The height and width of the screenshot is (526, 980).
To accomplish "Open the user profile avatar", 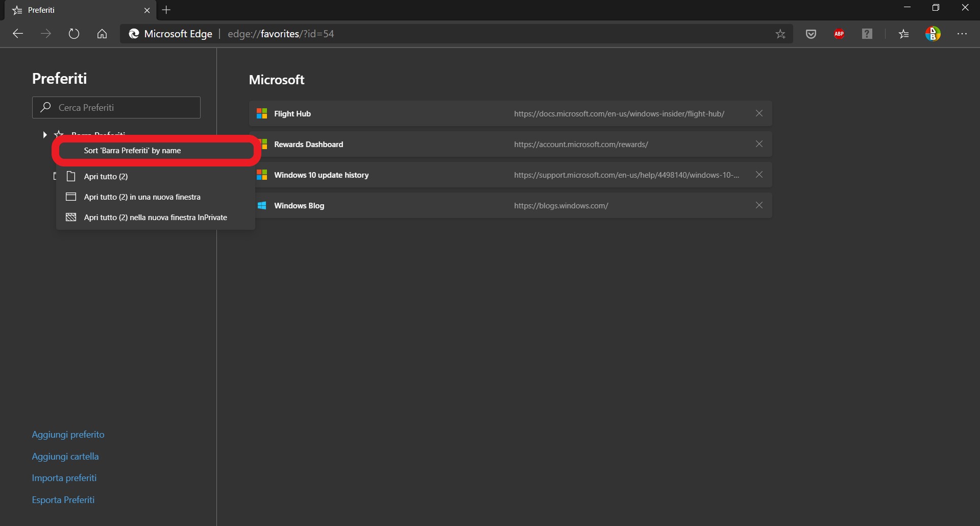I will click(933, 34).
